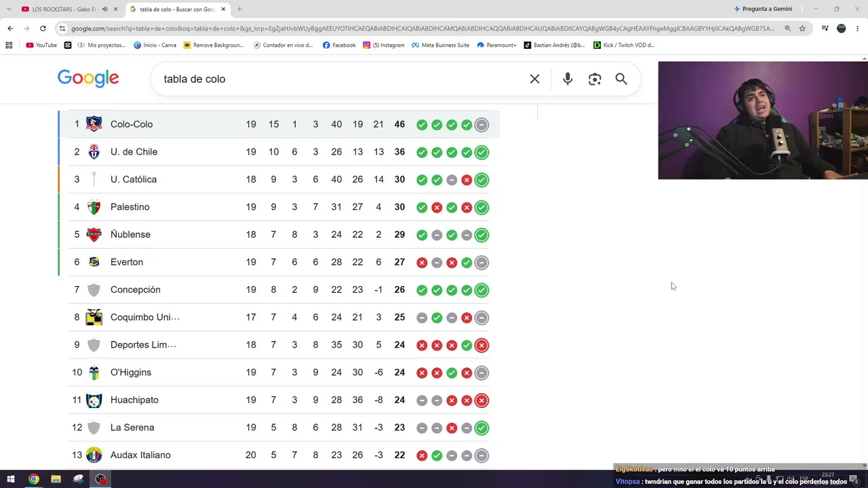868x488 pixels.
Task: Open the 'Contador en vivo' bookmark
Action: pyautogui.click(x=283, y=45)
